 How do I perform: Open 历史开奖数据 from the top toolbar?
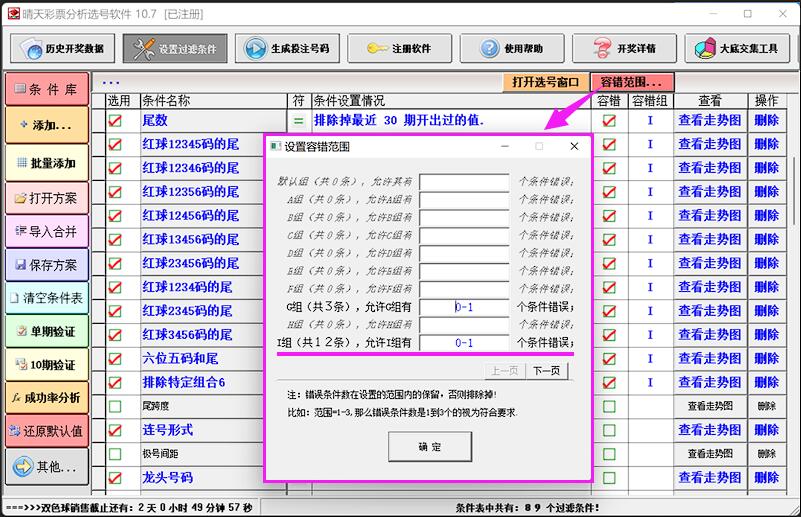(x=64, y=48)
